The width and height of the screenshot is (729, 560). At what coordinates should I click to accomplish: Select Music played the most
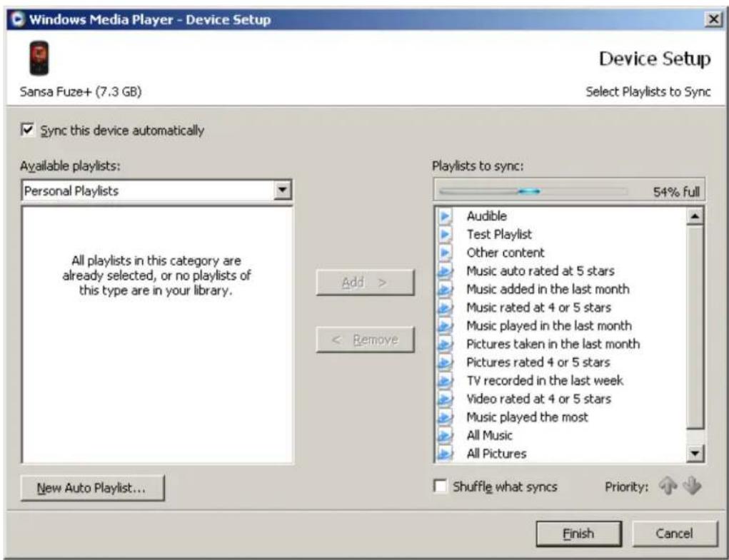[x=527, y=417]
